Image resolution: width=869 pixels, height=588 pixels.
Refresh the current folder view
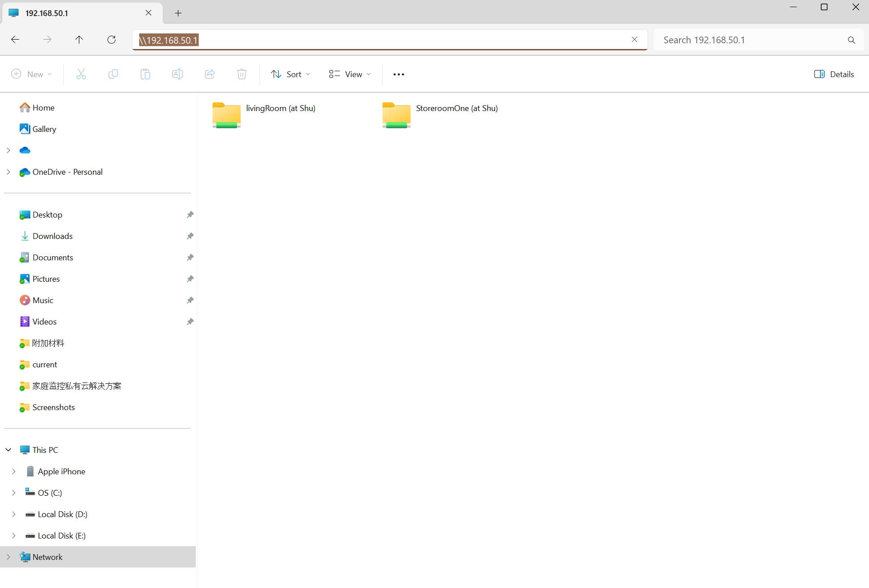(x=112, y=40)
